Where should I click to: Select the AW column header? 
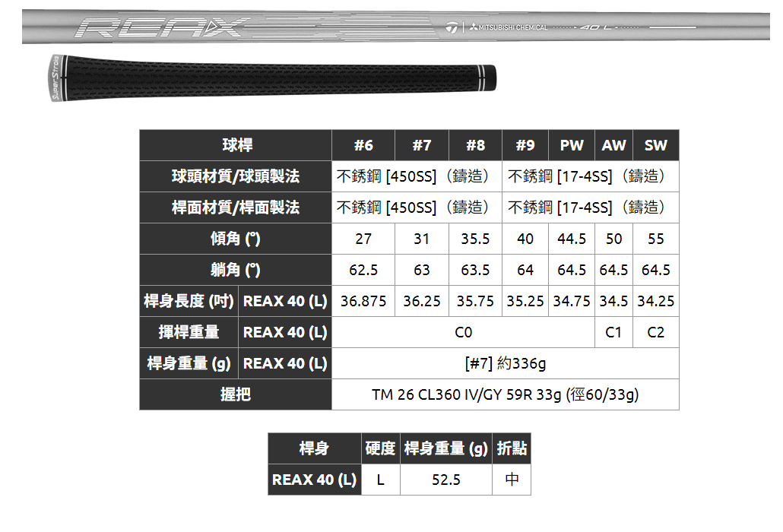[x=613, y=145]
